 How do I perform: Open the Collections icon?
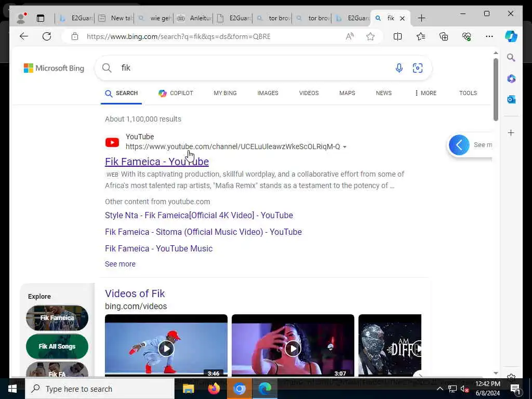444,36
